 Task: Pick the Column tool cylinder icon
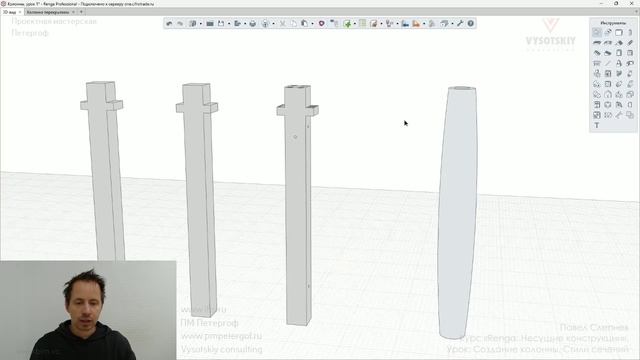[x=630, y=32]
